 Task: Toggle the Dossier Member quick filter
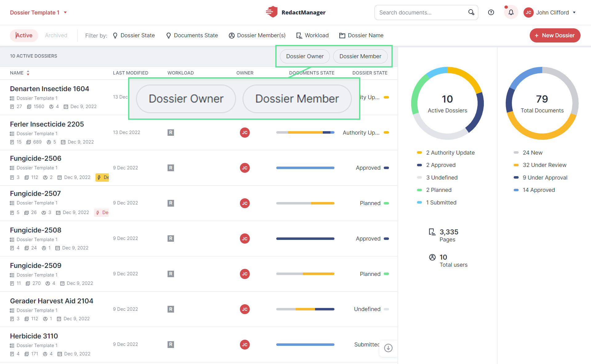click(360, 56)
